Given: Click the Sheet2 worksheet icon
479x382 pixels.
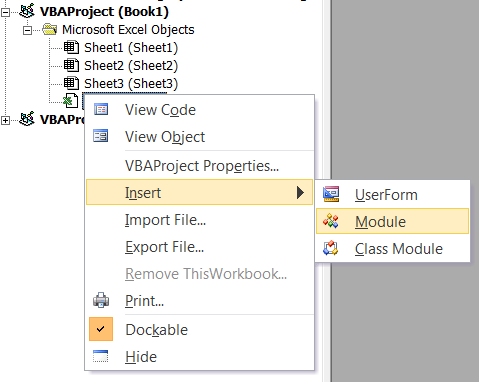Looking at the screenshot, I should tap(71, 65).
